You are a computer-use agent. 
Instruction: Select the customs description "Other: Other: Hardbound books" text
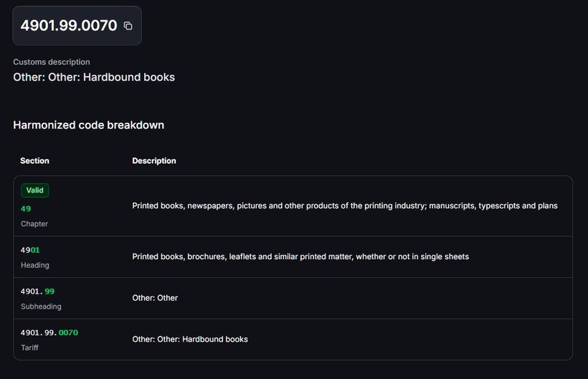click(94, 77)
